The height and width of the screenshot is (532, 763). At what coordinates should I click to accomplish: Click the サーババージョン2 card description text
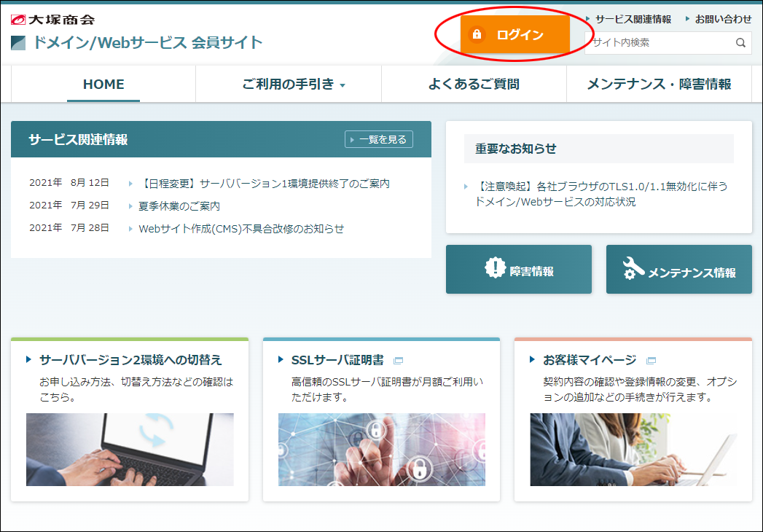[136, 389]
